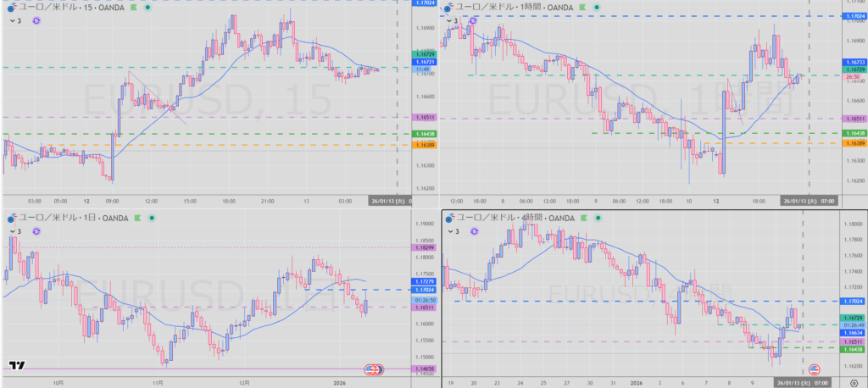868x388 pixels.
Task: Toggle the market open indicator on daily chart
Action: [x=150, y=218]
